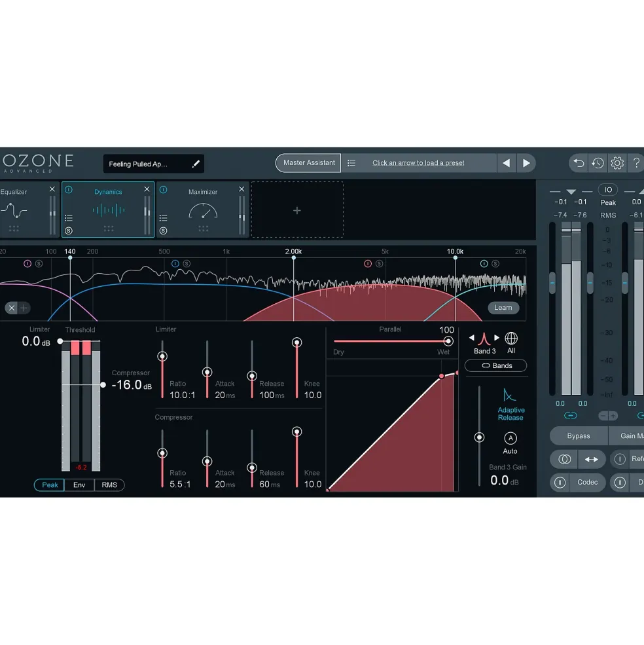Toggle Dynamics module power button
The image size is (644, 645).
click(69, 190)
